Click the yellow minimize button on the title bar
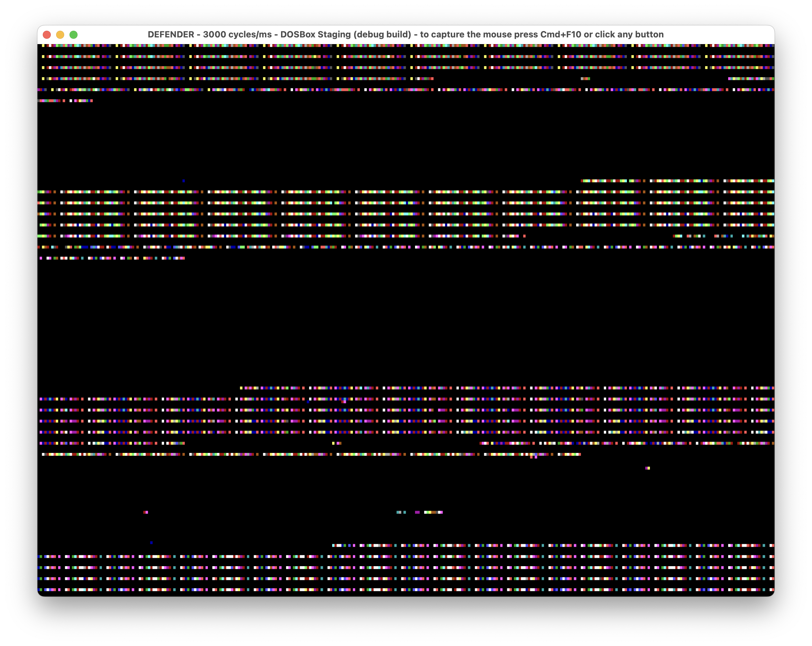Image resolution: width=812 pixels, height=646 pixels. pos(60,35)
